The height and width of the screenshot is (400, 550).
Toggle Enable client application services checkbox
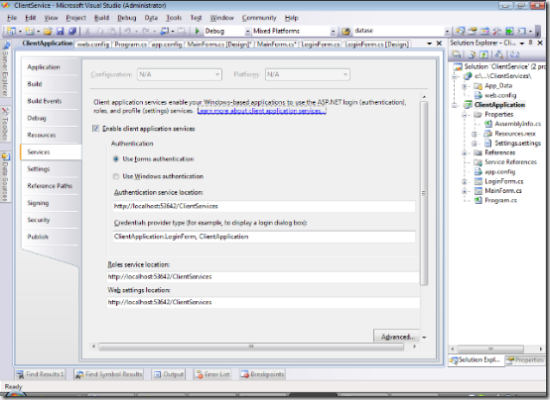95,128
